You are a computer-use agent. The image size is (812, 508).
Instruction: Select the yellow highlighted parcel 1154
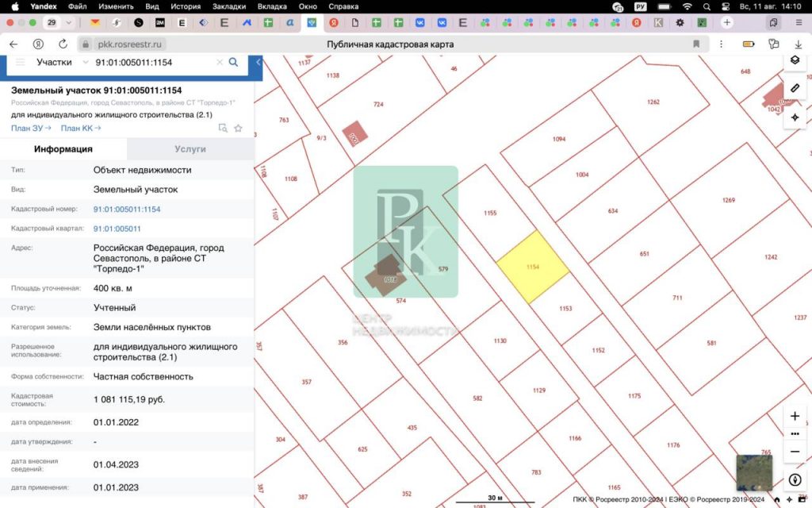[x=533, y=267]
